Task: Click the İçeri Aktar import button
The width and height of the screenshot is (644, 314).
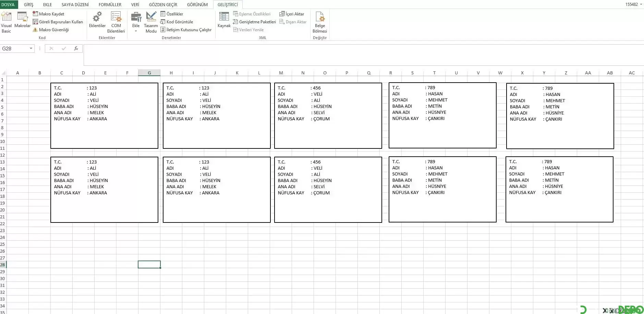Action: click(292, 14)
